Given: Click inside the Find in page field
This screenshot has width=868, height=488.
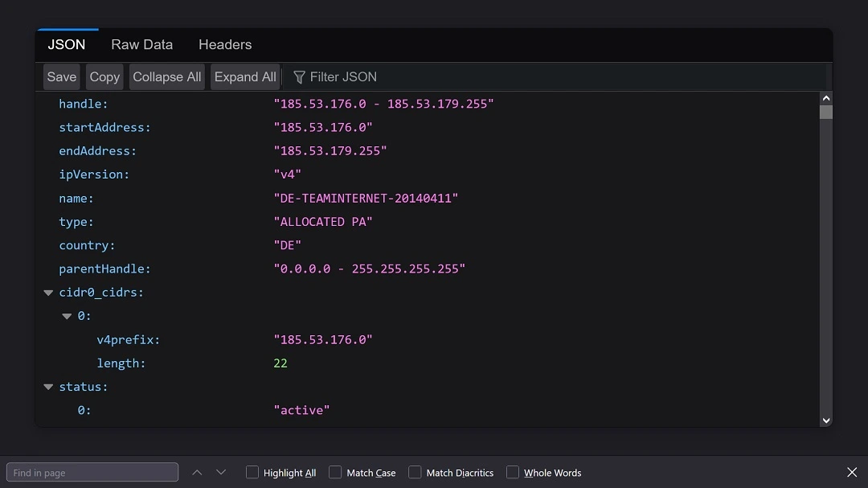Looking at the screenshot, I should (92, 472).
